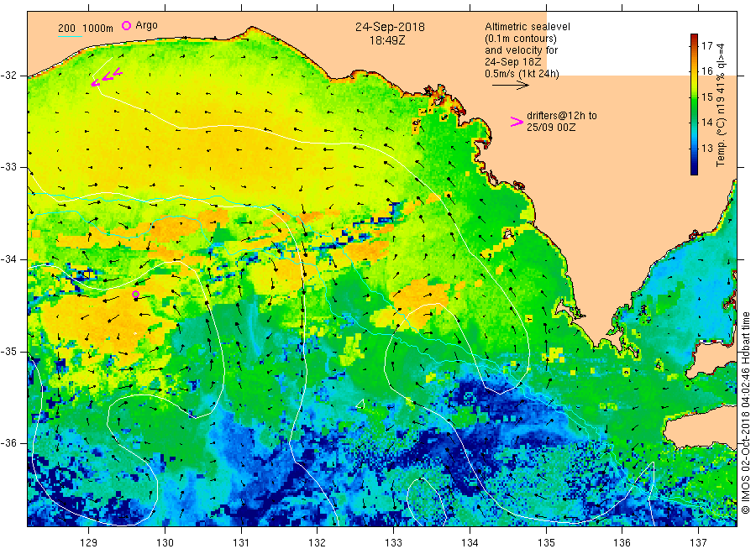Click the magenta drifter arrowhead in the legend
This screenshot has height=554, width=756.
pos(517,122)
